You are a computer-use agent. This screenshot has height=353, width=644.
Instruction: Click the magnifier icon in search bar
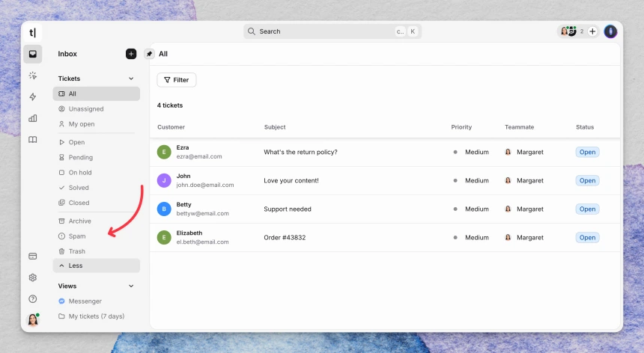(x=252, y=31)
